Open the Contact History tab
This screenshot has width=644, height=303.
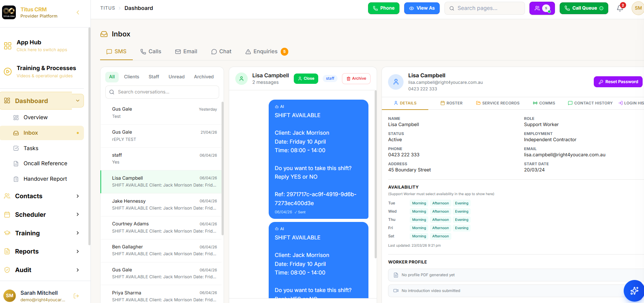point(590,103)
